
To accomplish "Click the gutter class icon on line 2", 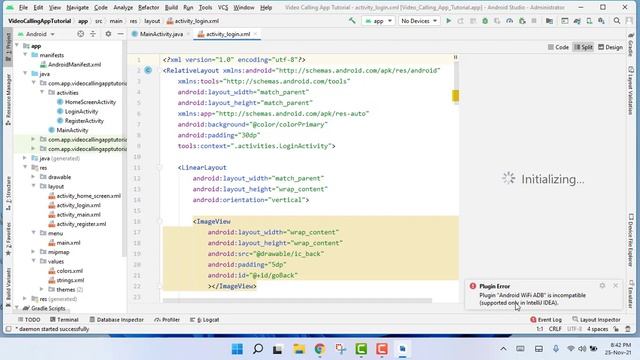I will click(148, 70).
